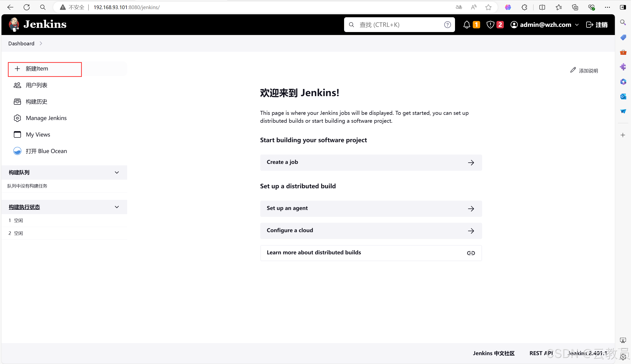Open 构建历史 build history
The image size is (631, 364).
(x=36, y=102)
